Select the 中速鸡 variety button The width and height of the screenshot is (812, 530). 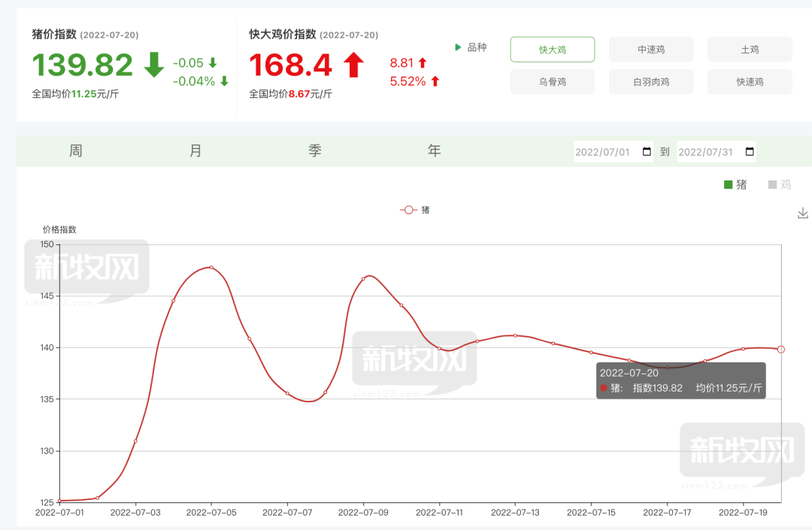click(x=651, y=50)
